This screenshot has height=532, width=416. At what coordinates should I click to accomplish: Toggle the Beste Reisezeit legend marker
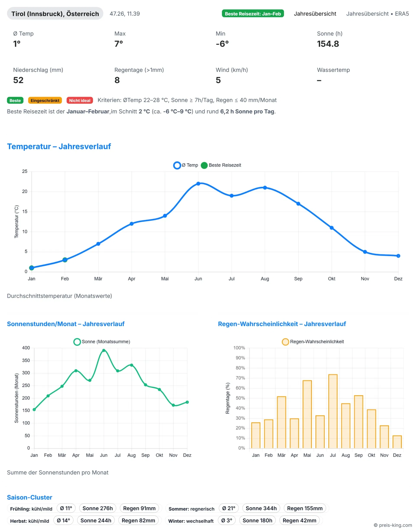[x=204, y=165]
